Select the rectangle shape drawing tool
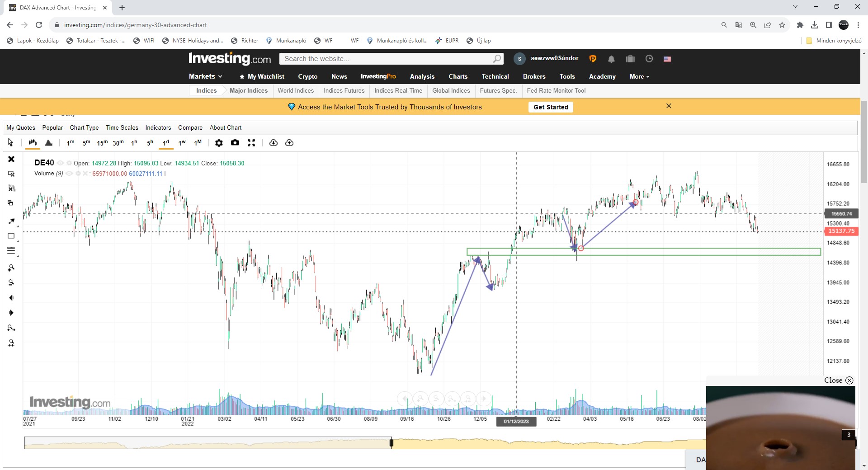Image resolution: width=868 pixels, height=470 pixels. 11,236
